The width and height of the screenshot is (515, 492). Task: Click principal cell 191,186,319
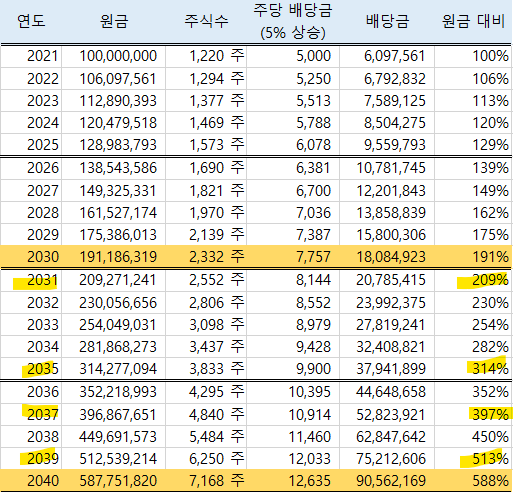(x=118, y=257)
